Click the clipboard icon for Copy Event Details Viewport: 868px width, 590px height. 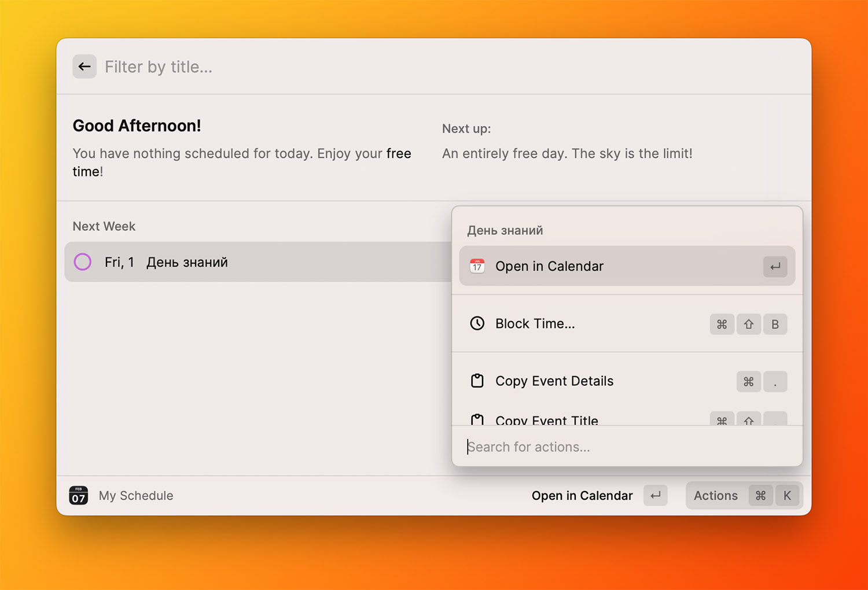click(x=477, y=381)
